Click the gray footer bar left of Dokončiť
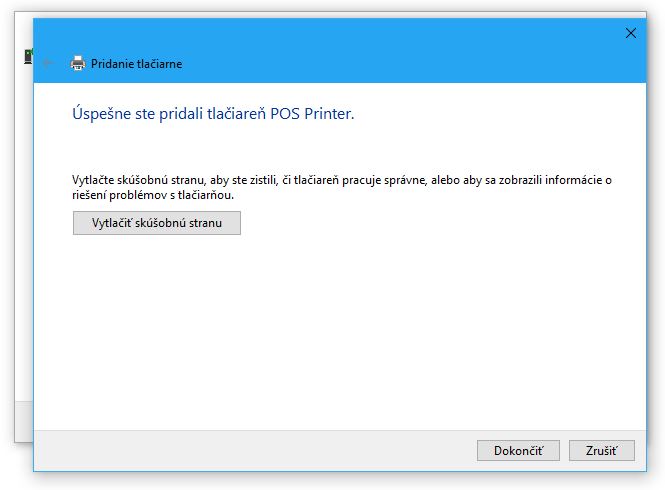The width and height of the screenshot is (665, 490). click(x=254, y=451)
